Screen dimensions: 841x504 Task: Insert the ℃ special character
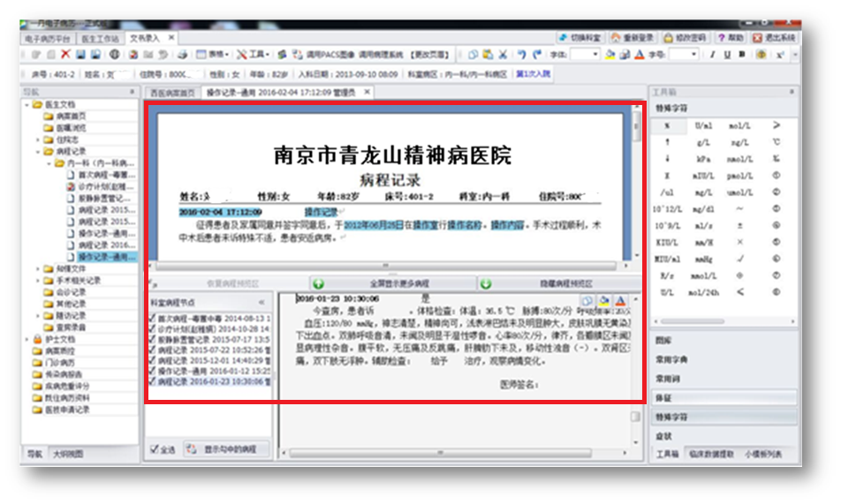(x=776, y=141)
